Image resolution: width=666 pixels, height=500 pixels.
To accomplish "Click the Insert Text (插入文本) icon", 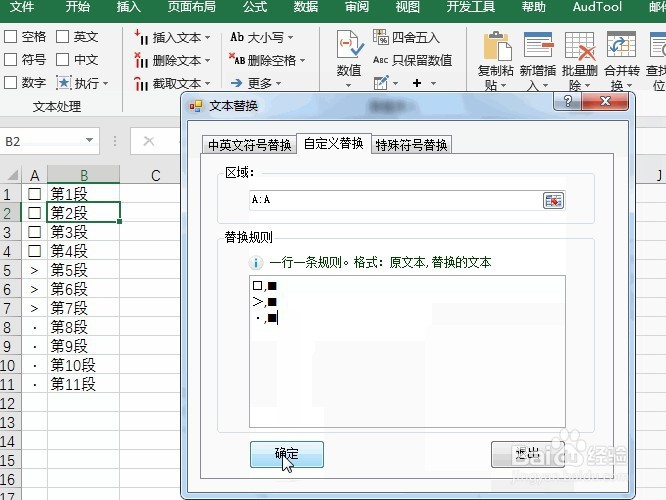I will pyautogui.click(x=141, y=37).
